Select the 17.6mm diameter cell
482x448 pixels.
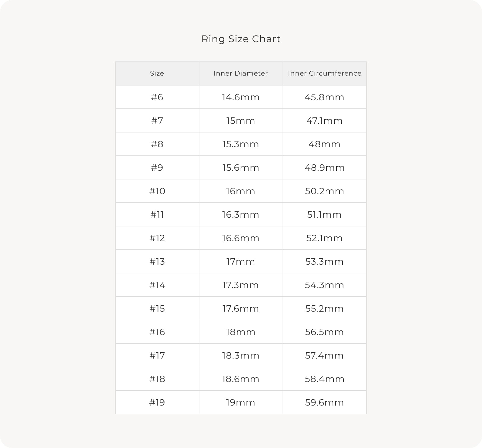(241, 309)
